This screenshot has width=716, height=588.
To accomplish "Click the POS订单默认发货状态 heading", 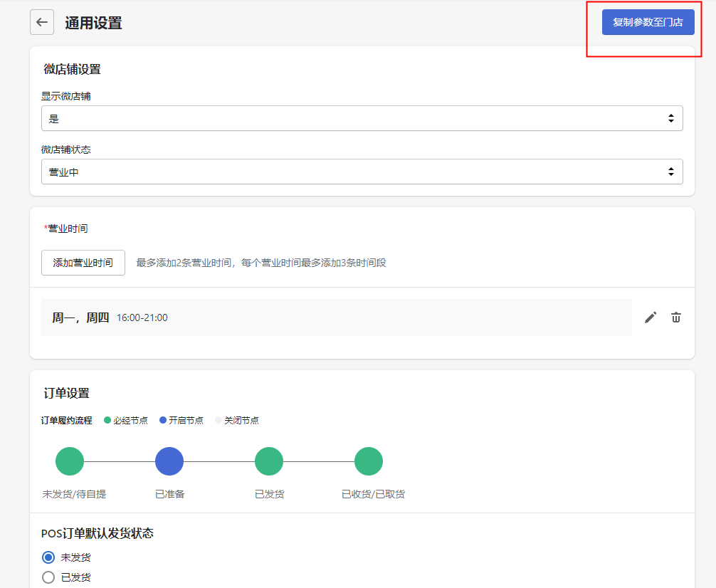I will click(98, 534).
